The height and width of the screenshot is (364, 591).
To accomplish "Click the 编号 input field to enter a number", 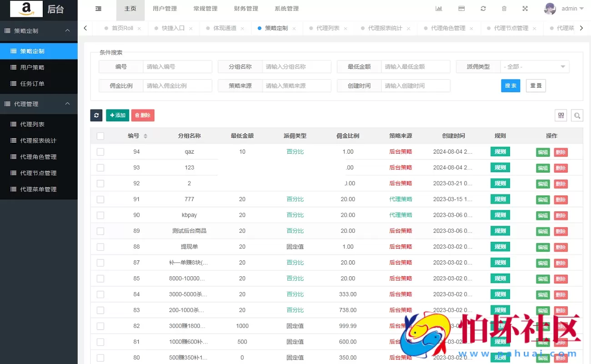I will pyautogui.click(x=177, y=66).
